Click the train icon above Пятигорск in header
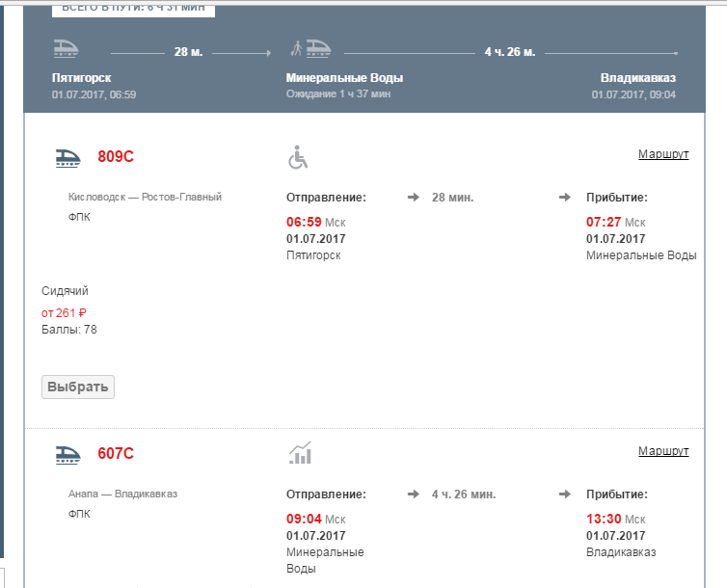This screenshot has width=727, height=588. (x=67, y=48)
